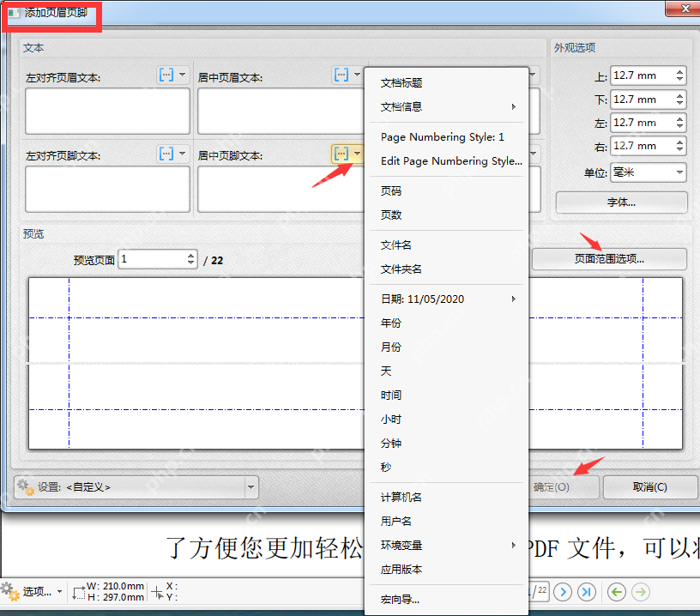Viewport: 700px width, 616px height.
Task: Increase 预览页面 number with up arrow
Action: 191,256
